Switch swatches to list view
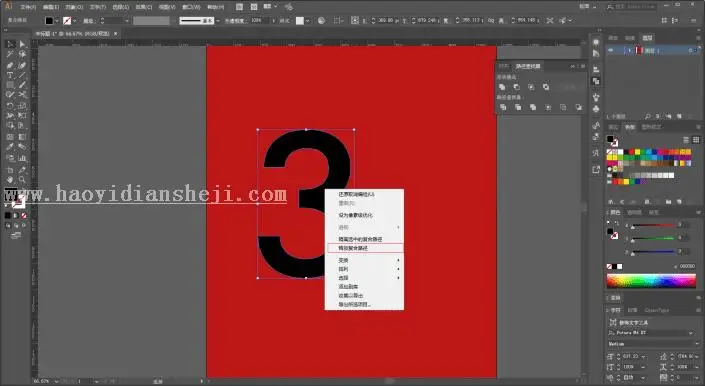705x386 pixels. point(686,140)
